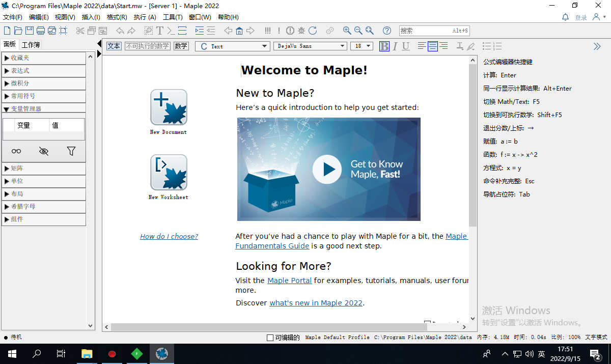The width and height of the screenshot is (611, 364).
Task: Click the New Worksheet icon
Action: pos(169,173)
